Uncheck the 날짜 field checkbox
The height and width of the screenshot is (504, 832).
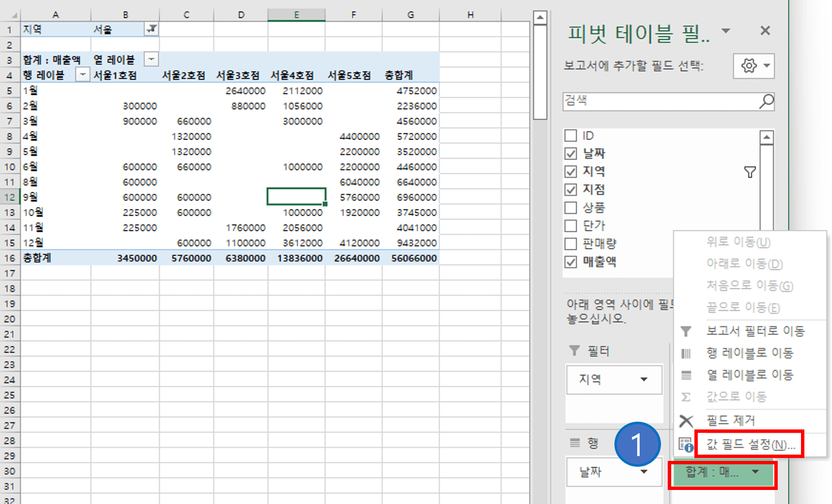click(x=570, y=153)
